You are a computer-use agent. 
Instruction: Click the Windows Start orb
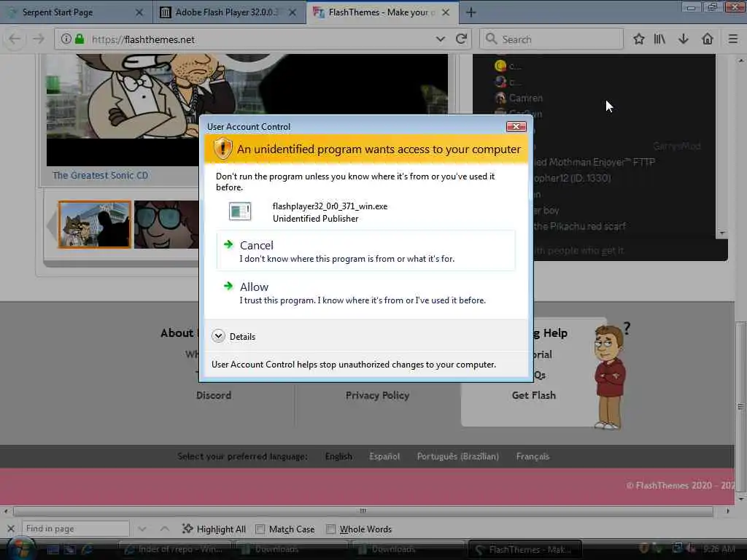tap(20, 548)
